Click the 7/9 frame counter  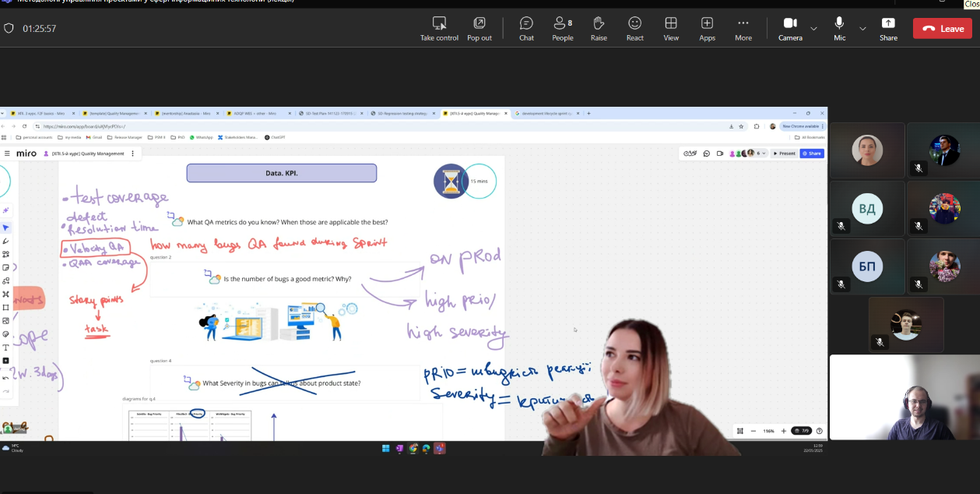pos(801,431)
